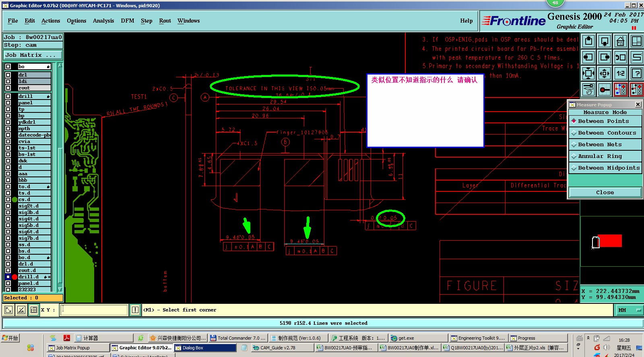Click the snap pad on grid icon
Viewport: 644px width, 357px height.
pyautogui.click(x=605, y=89)
